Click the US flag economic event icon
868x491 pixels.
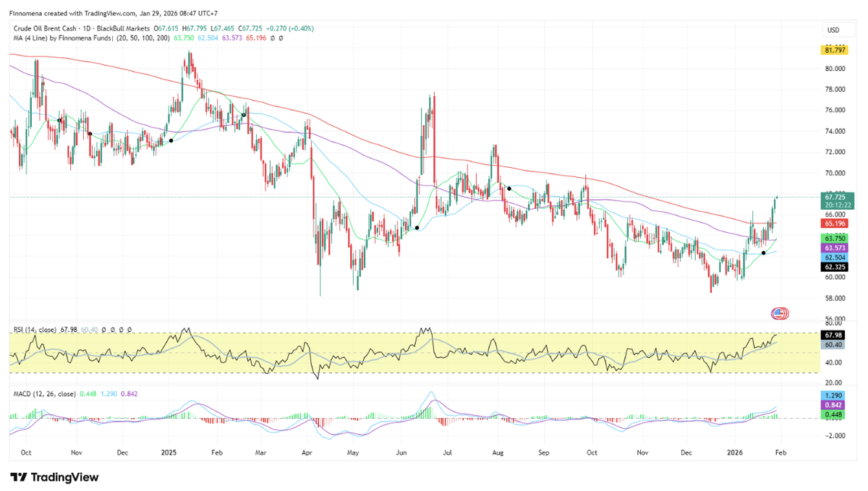[x=780, y=313]
